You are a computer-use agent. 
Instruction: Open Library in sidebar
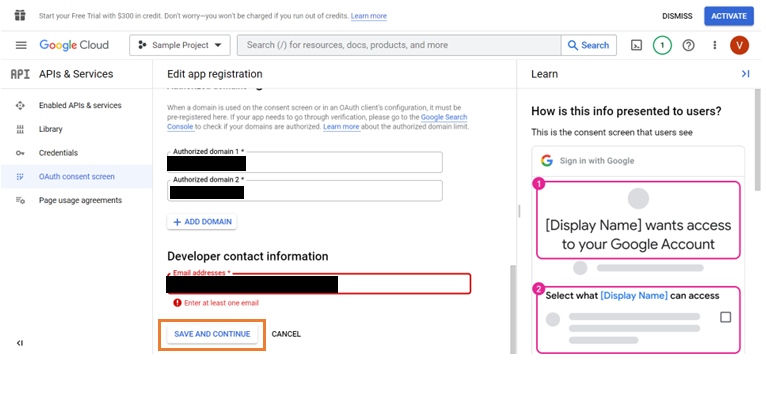pos(51,129)
